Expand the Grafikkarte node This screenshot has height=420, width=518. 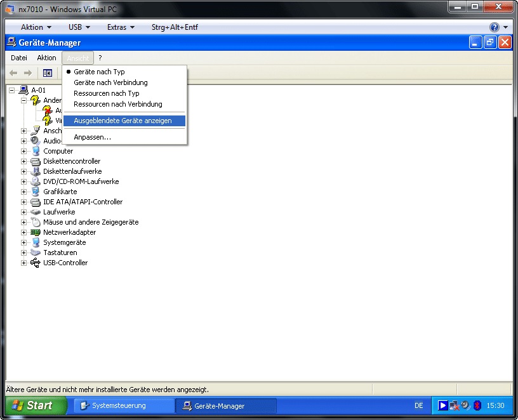[23, 192]
